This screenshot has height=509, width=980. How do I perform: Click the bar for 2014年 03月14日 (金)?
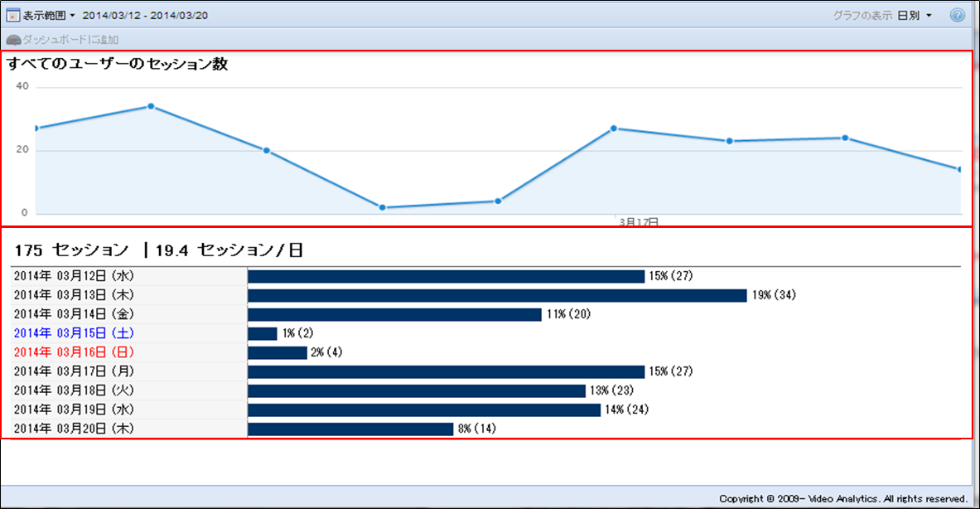coord(394,314)
